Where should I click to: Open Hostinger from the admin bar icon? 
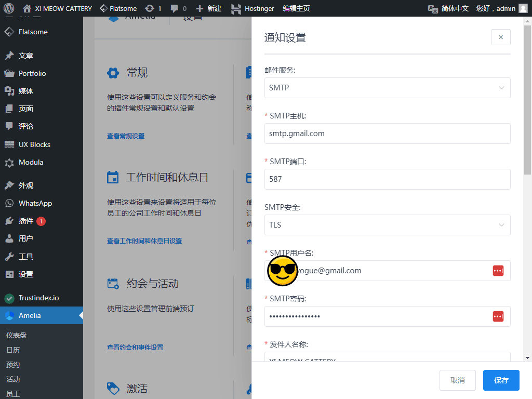pos(237,8)
